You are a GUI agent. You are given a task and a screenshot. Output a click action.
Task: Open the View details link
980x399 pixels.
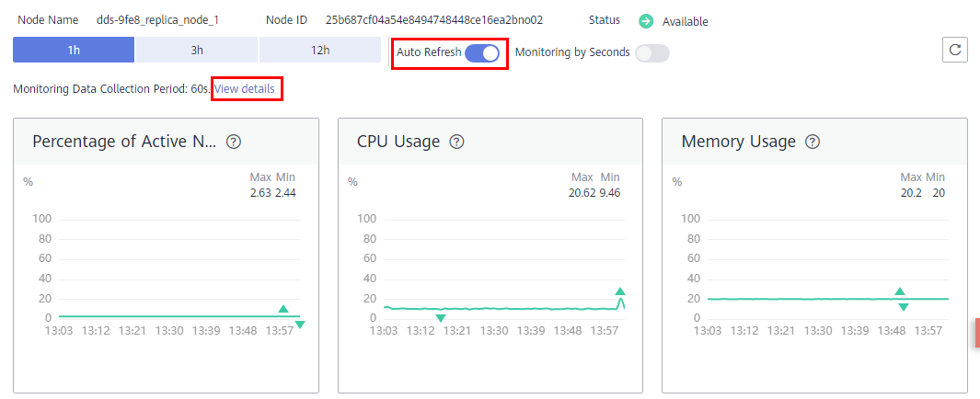point(245,89)
